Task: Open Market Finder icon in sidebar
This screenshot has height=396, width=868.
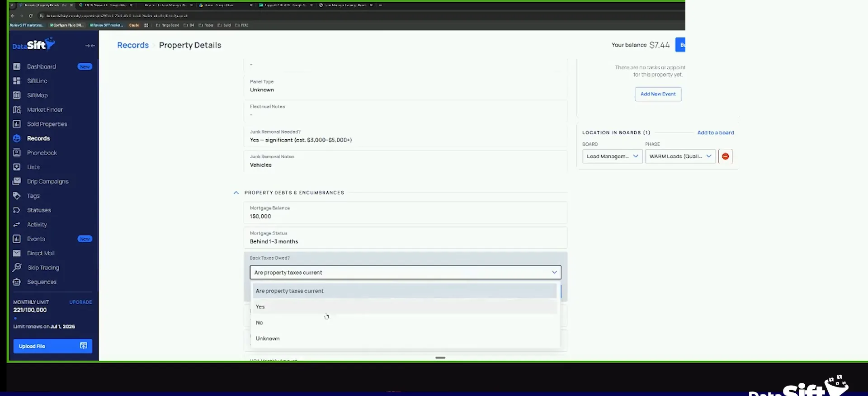Action: tap(17, 110)
